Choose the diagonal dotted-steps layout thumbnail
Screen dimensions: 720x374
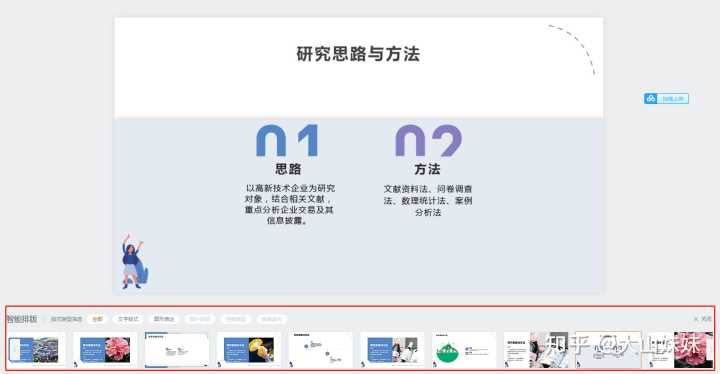tap(321, 350)
